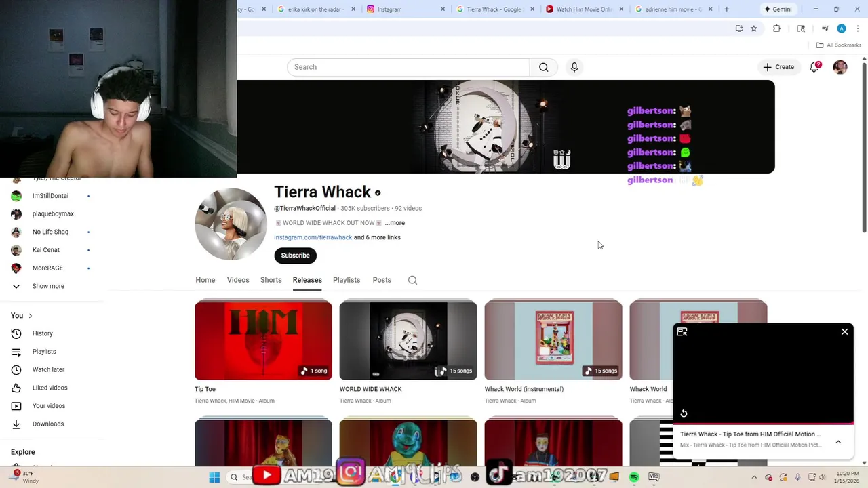Switch to channel Shorts tab

click(271, 280)
